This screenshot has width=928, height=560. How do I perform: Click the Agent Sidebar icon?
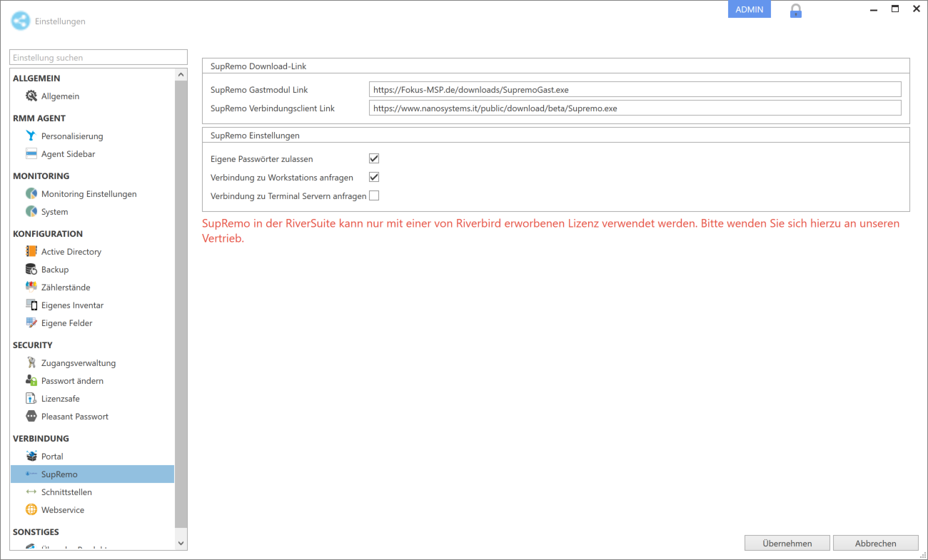pos(31,153)
